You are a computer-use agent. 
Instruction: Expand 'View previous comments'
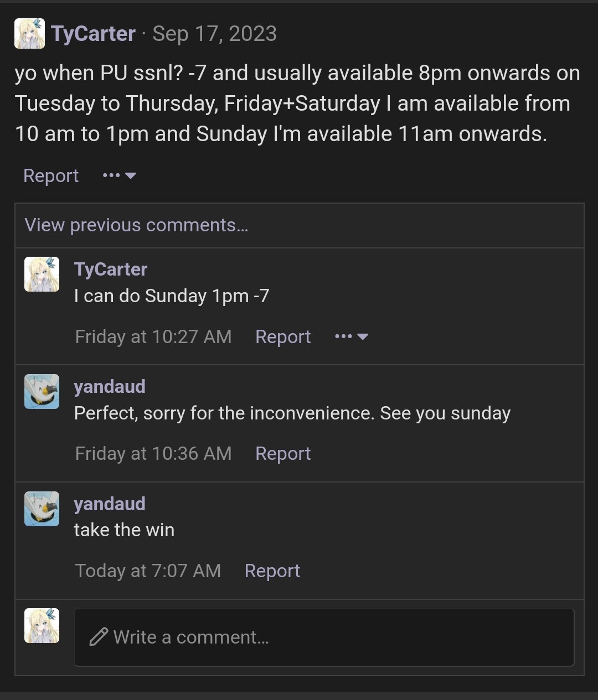point(136,225)
